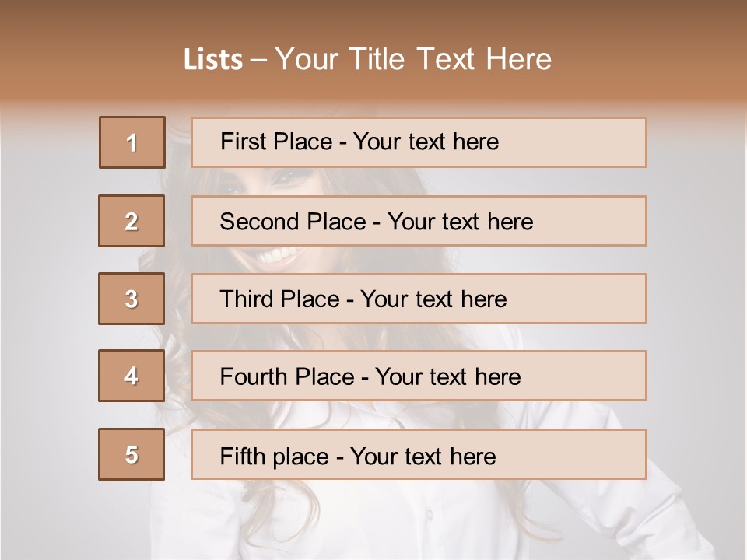Click the Fourth Place text box

[x=419, y=376]
